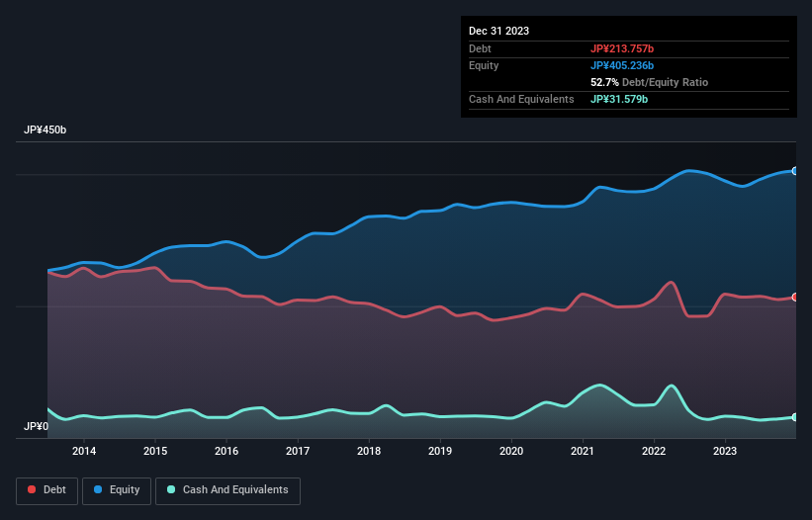Click the 2015 x-axis label

pyautogui.click(x=155, y=451)
